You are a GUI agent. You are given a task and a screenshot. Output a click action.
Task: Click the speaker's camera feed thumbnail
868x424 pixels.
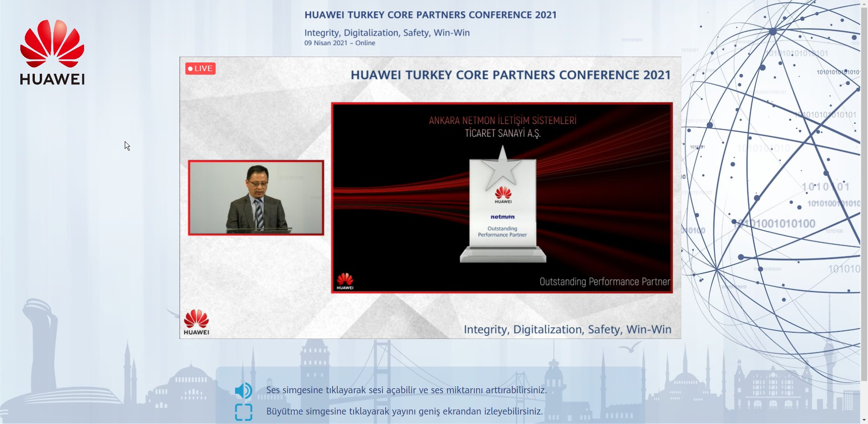pos(256,198)
